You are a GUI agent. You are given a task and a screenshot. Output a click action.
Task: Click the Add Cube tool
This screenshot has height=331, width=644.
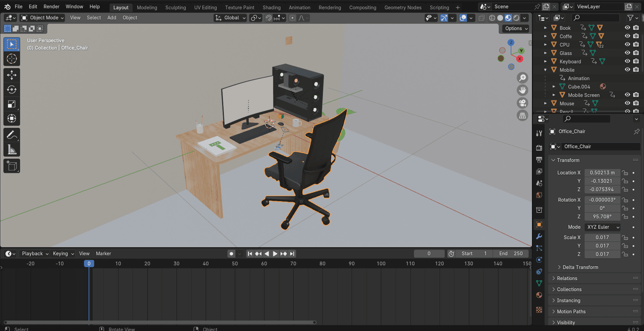point(12,165)
